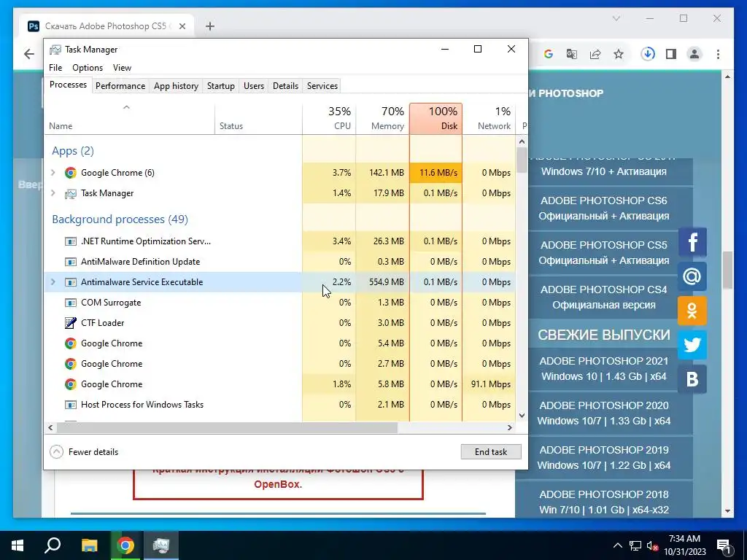Click the Status column header

click(258, 119)
